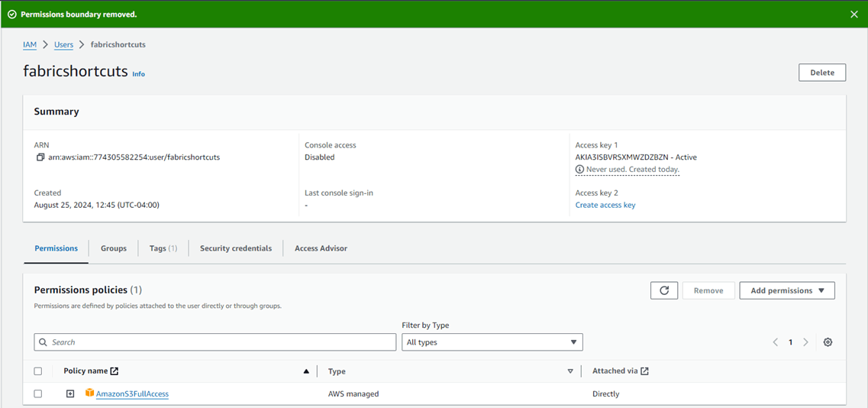This screenshot has width=868, height=408.
Task: Open the Access Advisor tab
Action: 321,248
